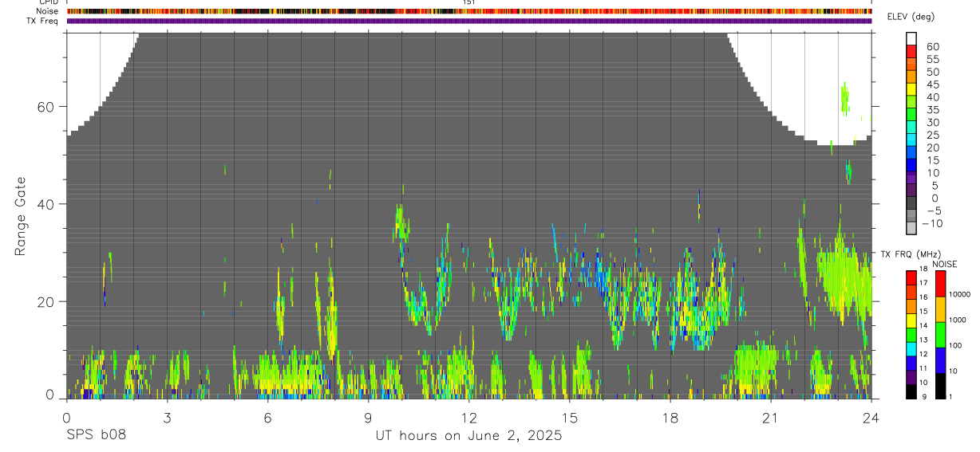Pick the yellow segment of TX FRQ colorbar
This screenshot has width=980, height=452.
coord(911,320)
